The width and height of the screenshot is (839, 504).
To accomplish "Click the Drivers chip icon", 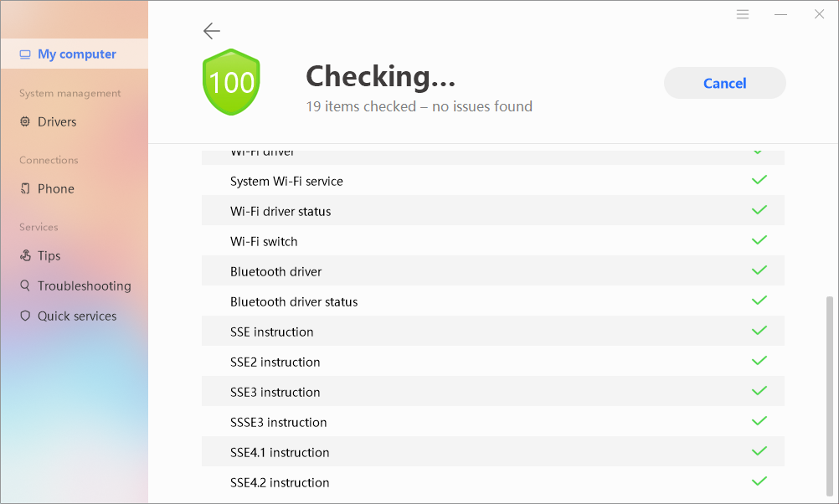I will 25,122.
